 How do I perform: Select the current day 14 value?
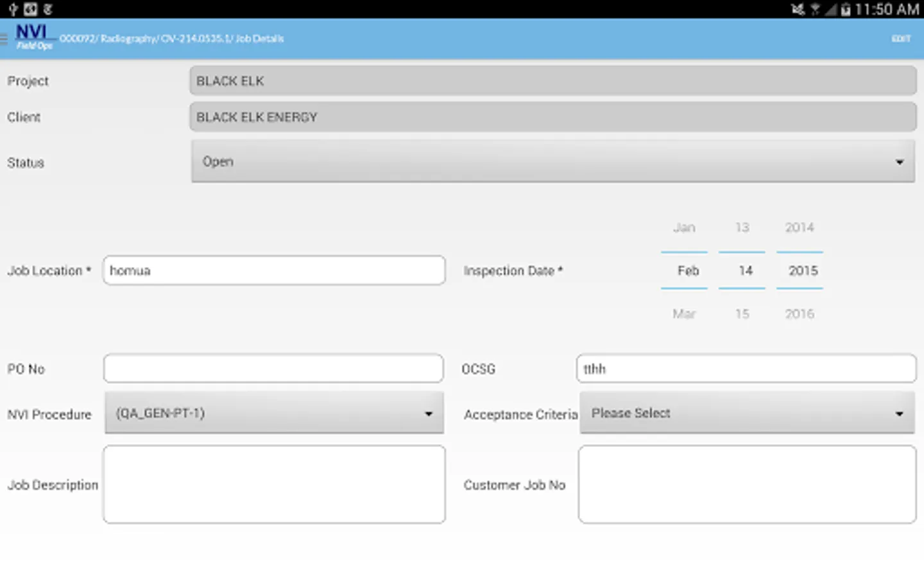745,270
